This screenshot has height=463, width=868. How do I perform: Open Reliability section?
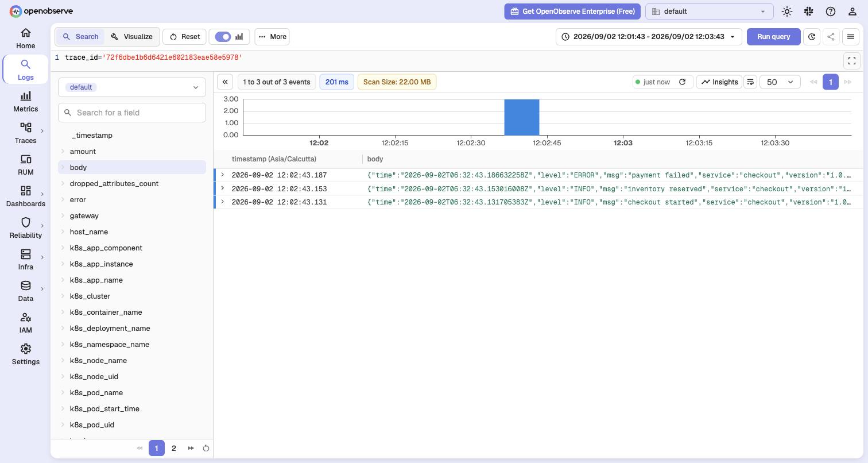[25, 228]
